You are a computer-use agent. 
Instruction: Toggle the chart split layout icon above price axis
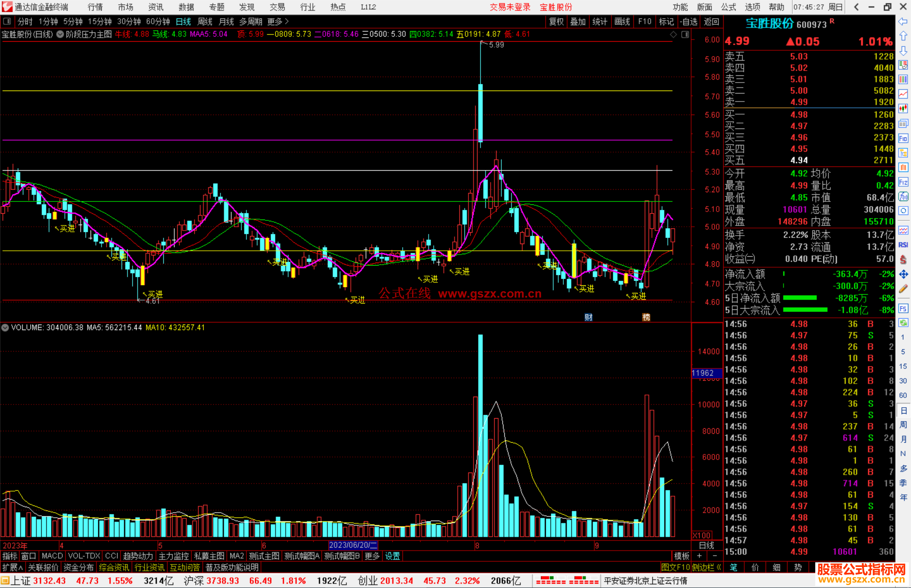coord(685,35)
